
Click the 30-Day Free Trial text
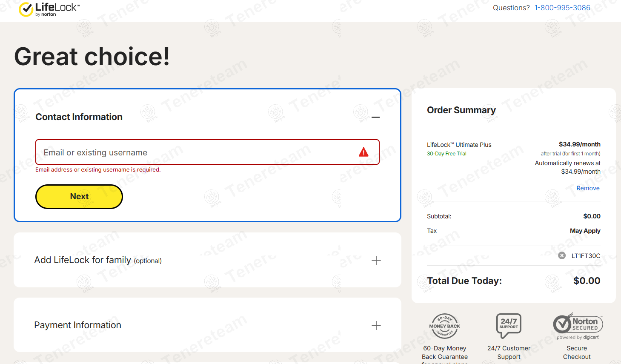[x=446, y=154]
